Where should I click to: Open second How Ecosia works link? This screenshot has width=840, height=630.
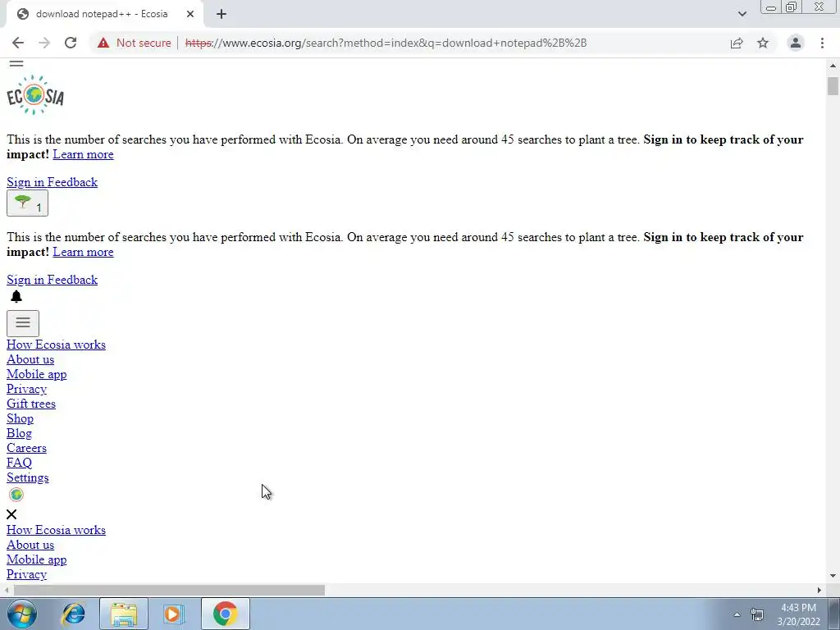coord(56,530)
